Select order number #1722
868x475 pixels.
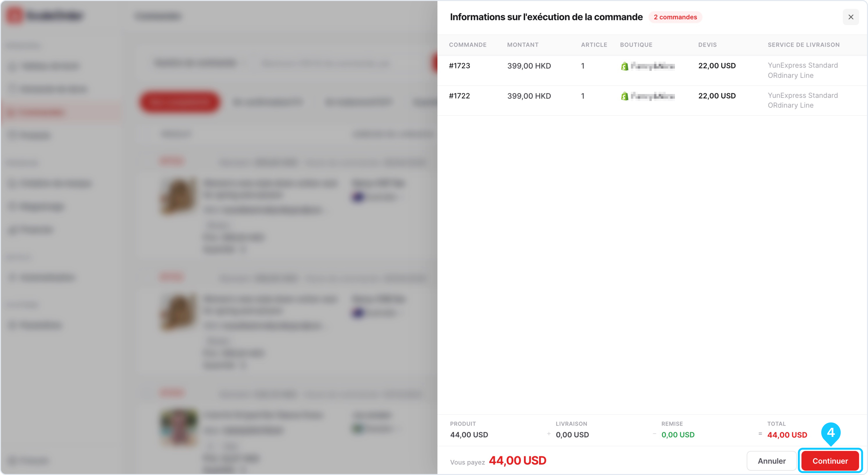[459, 96]
